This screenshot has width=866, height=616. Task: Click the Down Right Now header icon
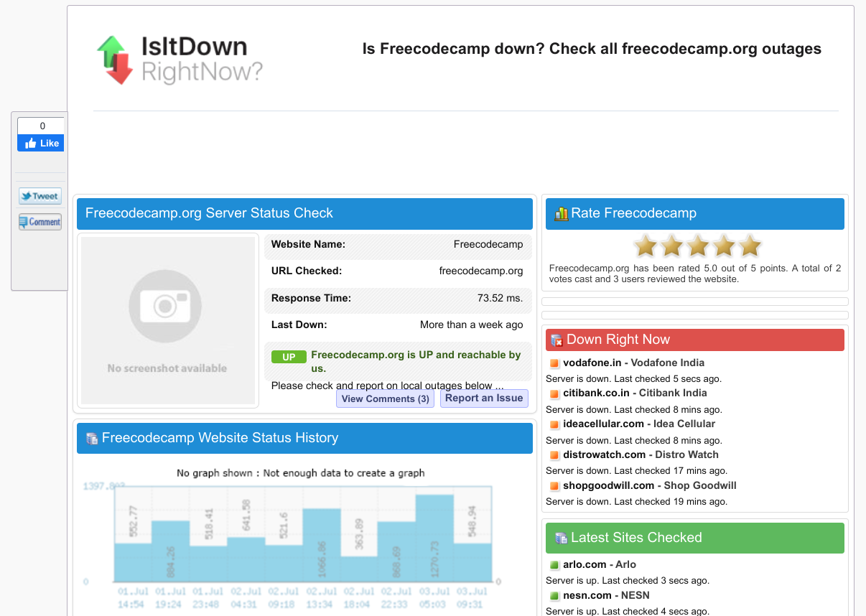[557, 340]
